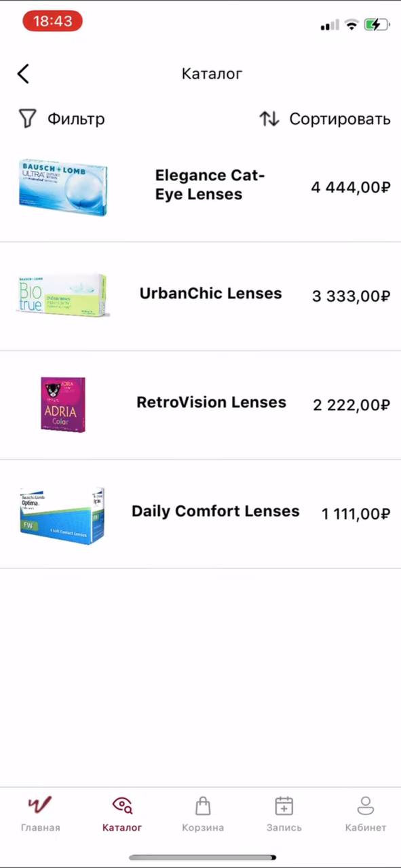This screenshot has height=868, width=401.
Task: Tap the back arrow icon
Action: (23, 73)
